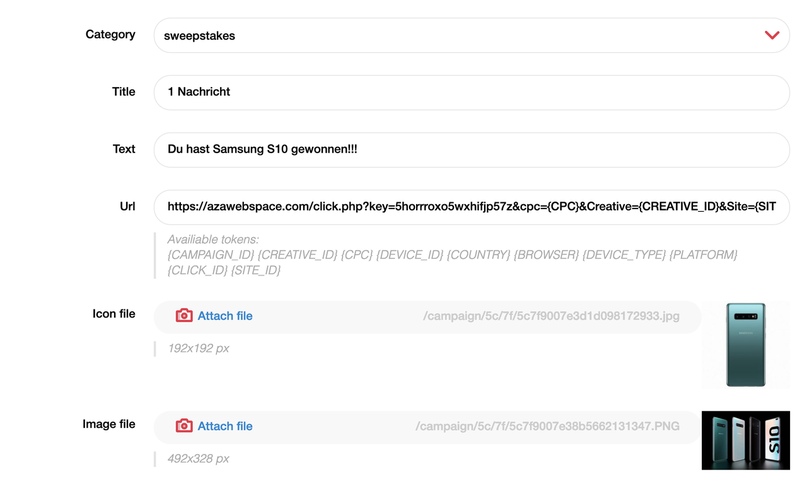
Task: Click the {DEVICE_ID} token text
Action: (410, 255)
